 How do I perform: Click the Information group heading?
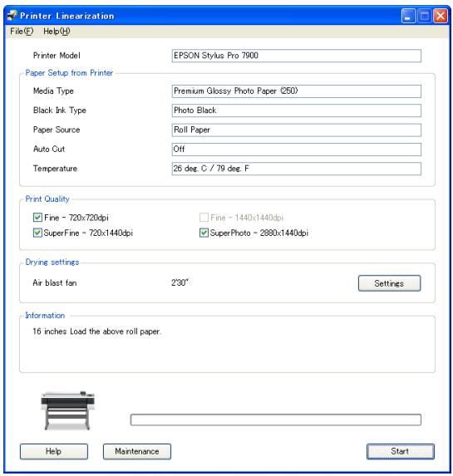[x=45, y=316]
